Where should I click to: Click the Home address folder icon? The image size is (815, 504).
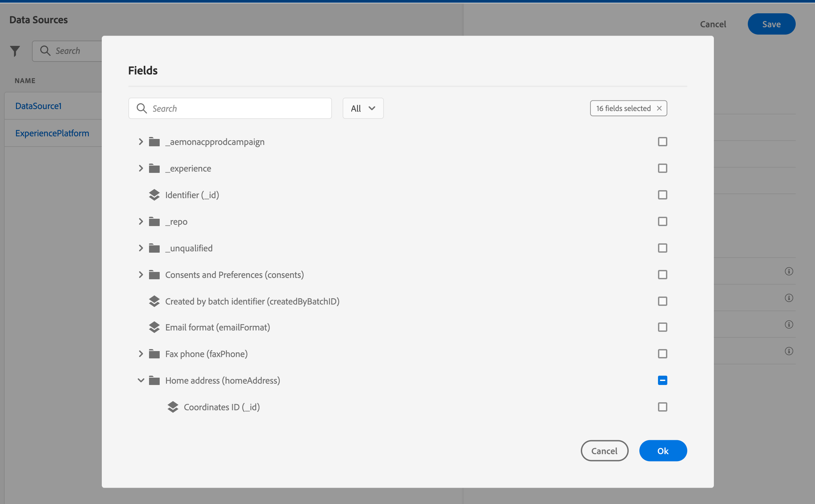[154, 380]
